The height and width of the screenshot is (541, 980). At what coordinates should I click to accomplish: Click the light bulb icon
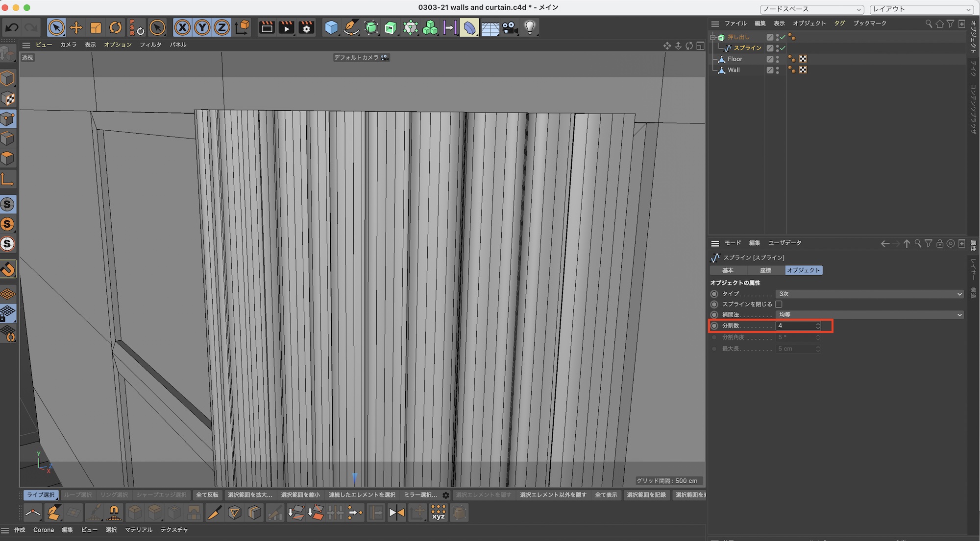pyautogui.click(x=530, y=27)
